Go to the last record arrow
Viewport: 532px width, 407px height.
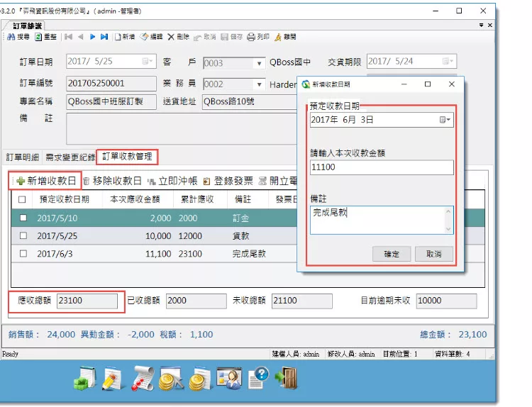(104, 37)
